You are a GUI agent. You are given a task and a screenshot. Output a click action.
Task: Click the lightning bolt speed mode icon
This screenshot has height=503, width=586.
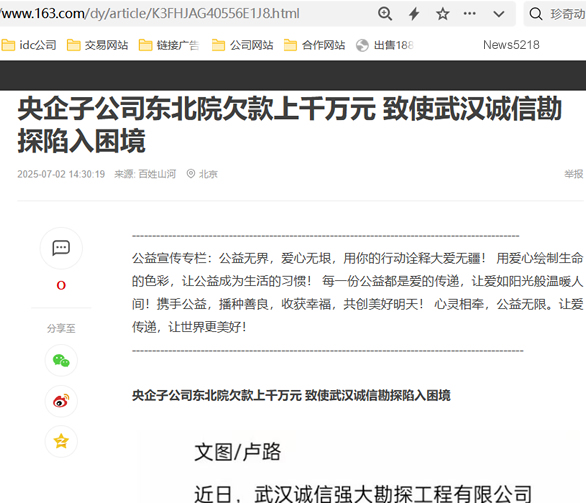(414, 14)
